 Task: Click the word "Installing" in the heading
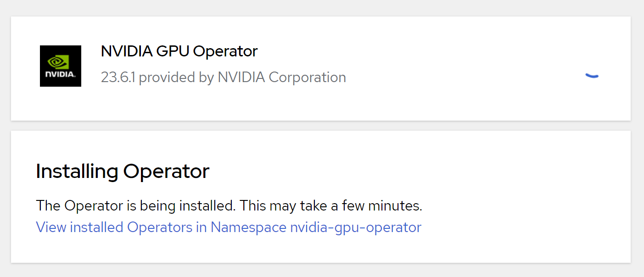(77, 171)
